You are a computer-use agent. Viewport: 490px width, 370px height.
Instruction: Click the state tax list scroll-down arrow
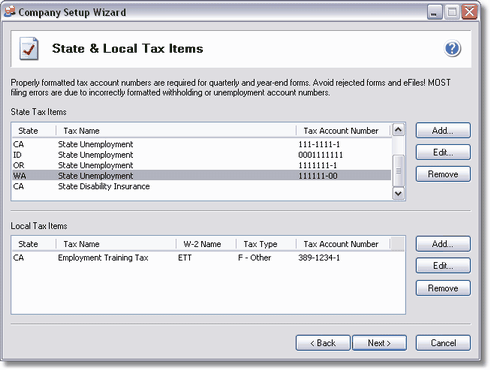click(398, 193)
